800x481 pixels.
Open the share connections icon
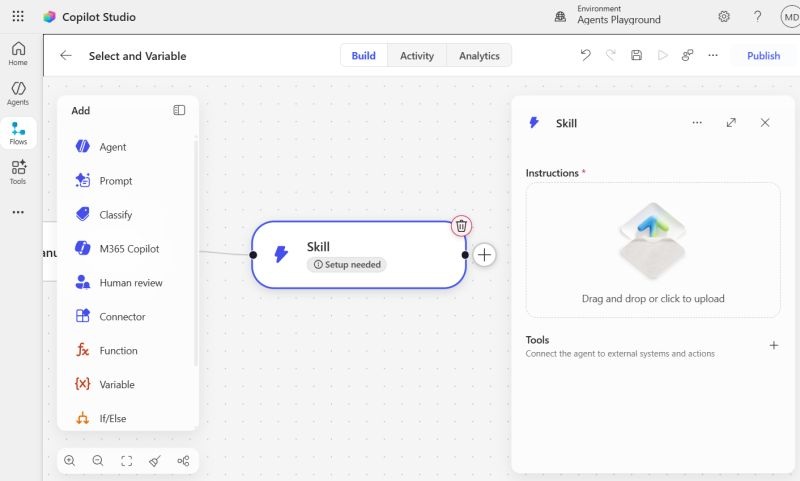click(687, 55)
